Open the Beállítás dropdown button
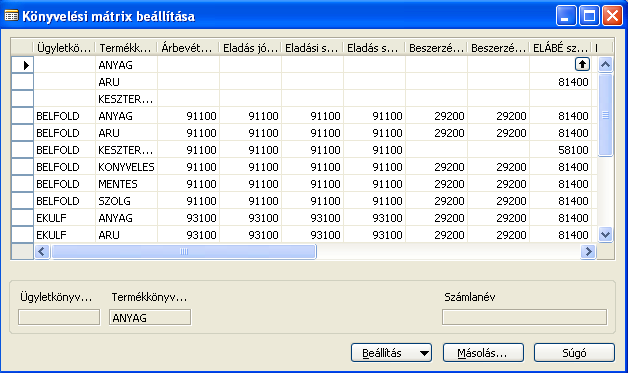Screen dimensions: 628x373 [391, 353]
